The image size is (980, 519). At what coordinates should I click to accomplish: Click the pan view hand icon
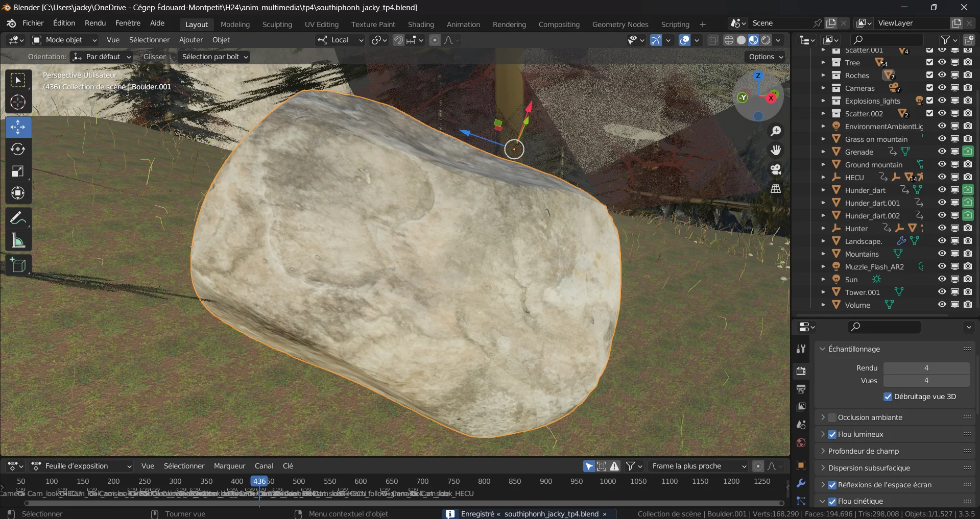click(776, 150)
